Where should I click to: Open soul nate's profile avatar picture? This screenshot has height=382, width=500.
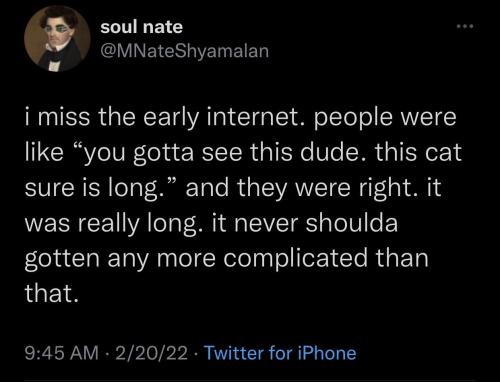pyautogui.click(x=57, y=38)
